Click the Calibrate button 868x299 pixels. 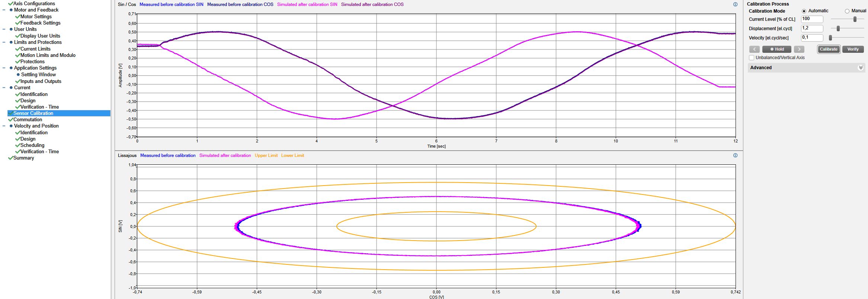(829, 49)
